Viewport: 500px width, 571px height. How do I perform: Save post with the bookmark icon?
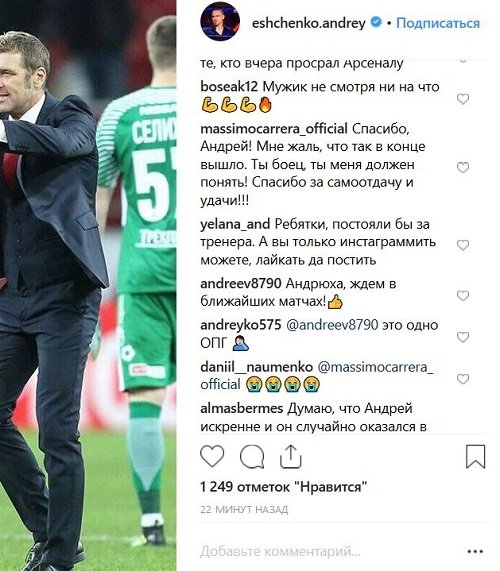click(476, 456)
